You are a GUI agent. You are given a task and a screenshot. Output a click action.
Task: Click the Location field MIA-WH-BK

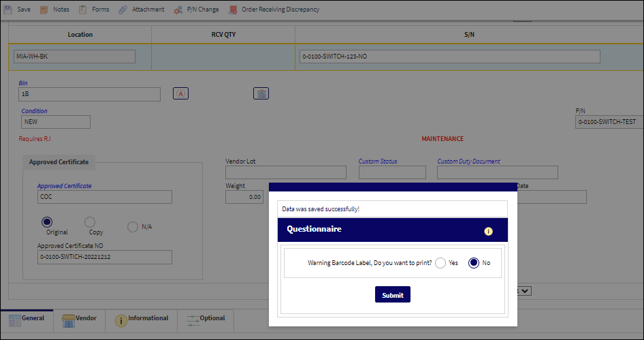point(74,57)
